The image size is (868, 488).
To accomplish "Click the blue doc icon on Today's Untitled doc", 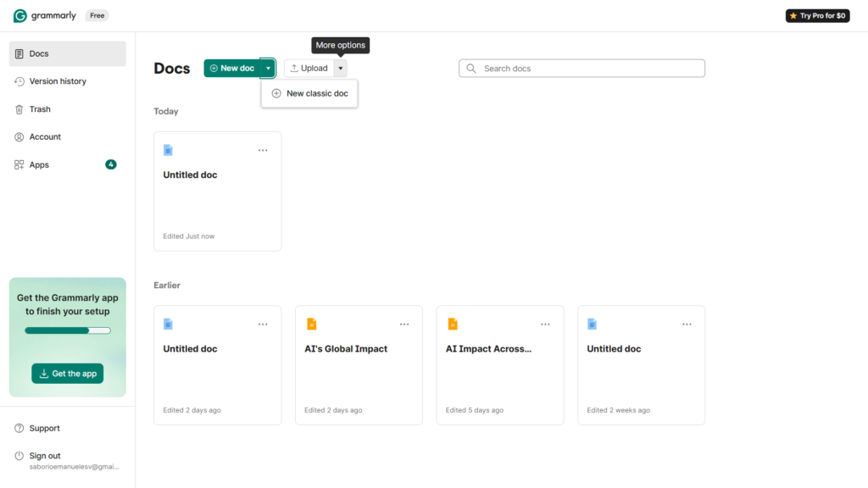I will [x=169, y=150].
